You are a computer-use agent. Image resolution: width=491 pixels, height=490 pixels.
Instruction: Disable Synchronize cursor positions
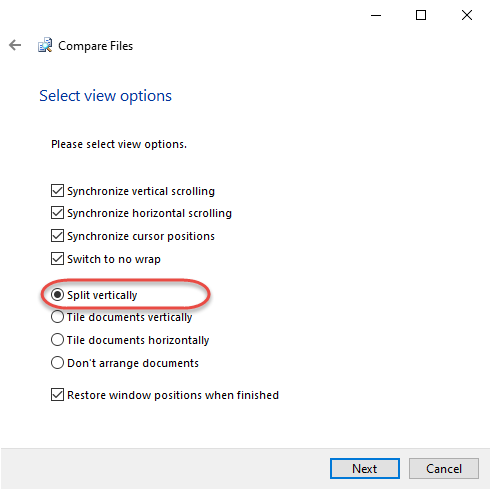(57, 236)
